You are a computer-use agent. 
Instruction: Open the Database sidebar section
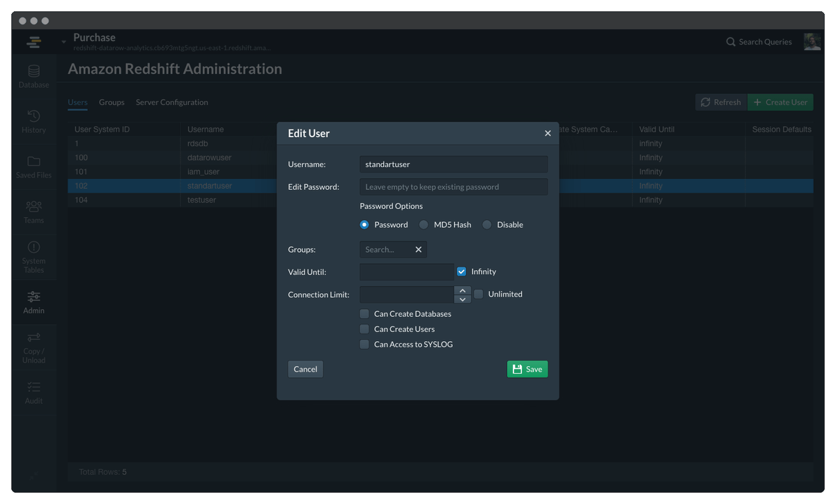33,77
